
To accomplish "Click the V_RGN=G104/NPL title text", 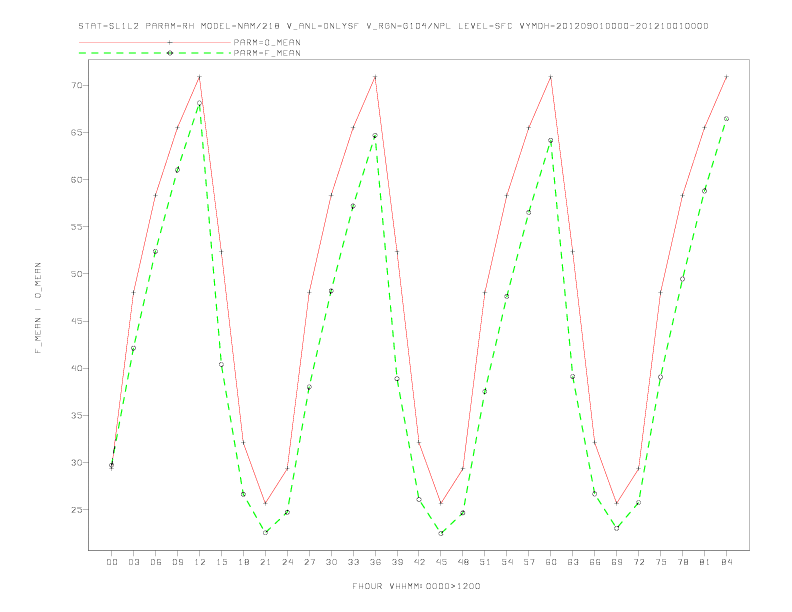I will pos(408,26).
